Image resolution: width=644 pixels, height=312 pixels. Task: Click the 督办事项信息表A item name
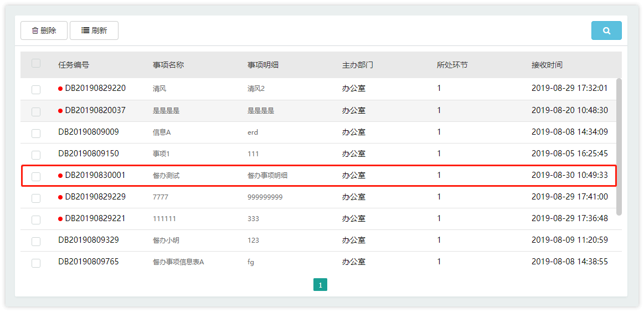pos(178,262)
